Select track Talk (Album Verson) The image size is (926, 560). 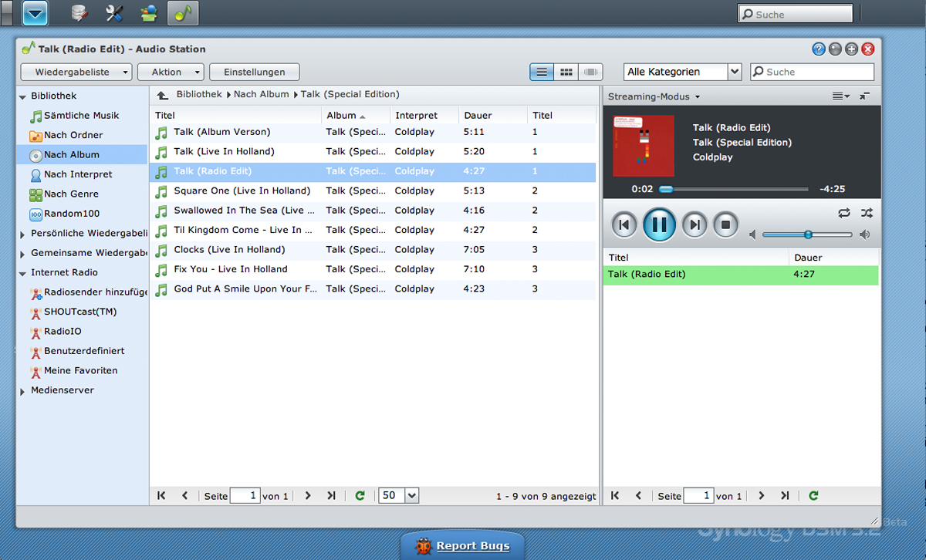pyautogui.click(x=373, y=132)
